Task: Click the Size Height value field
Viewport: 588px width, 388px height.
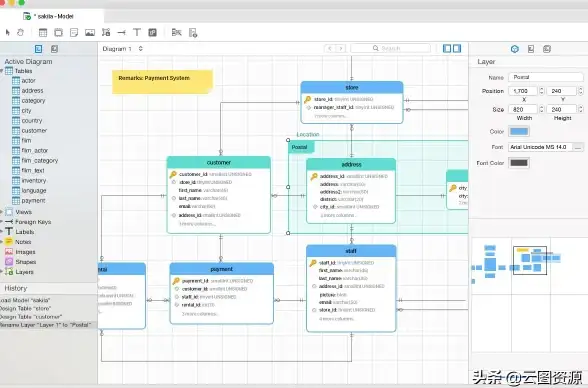Action: [x=562, y=109]
